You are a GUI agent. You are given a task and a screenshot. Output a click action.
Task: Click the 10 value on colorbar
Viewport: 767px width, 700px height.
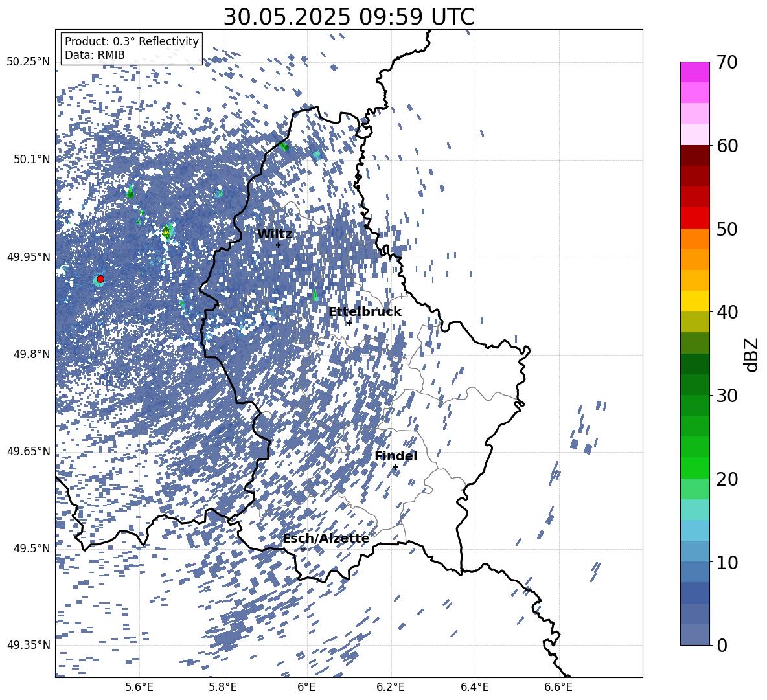(727, 562)
